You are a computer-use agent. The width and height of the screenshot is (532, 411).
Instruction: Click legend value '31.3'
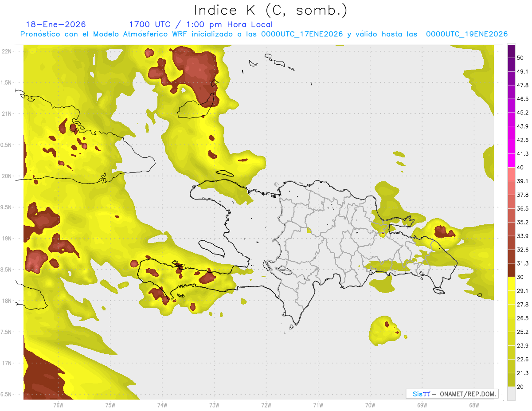(523, 263)
